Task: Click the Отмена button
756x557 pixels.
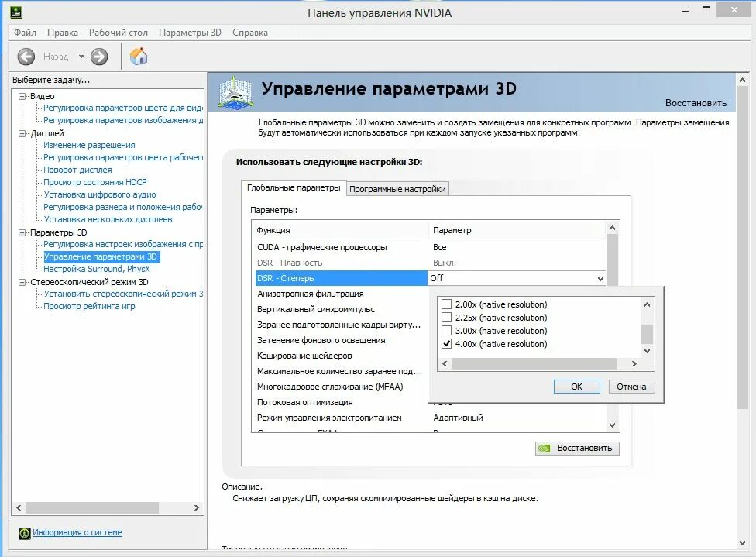Action: tap(631, 387)
